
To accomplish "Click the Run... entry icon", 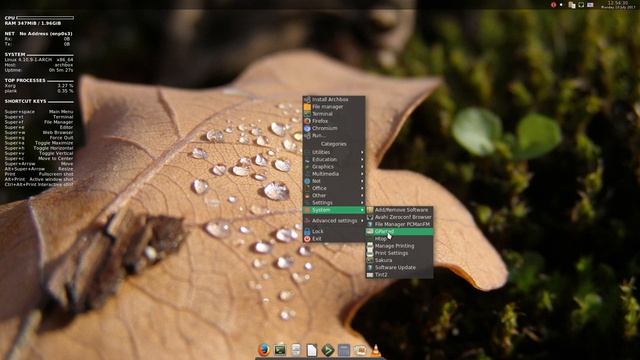I will [x=307, y=136].
